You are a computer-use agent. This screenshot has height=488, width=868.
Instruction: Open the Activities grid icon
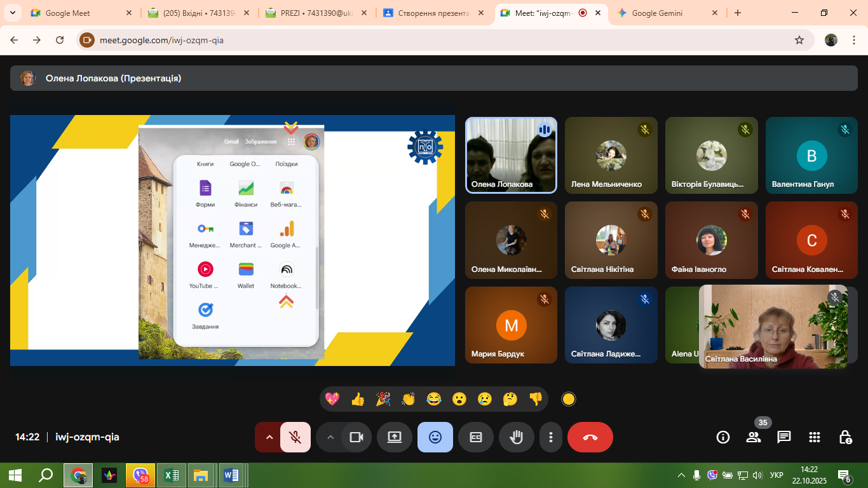click(x=815, y=437)
